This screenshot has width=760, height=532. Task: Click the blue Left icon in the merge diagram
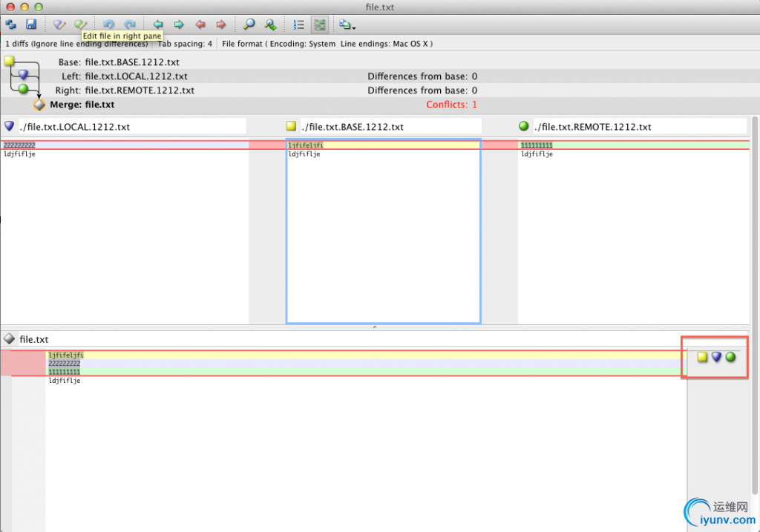coord(23,75)
